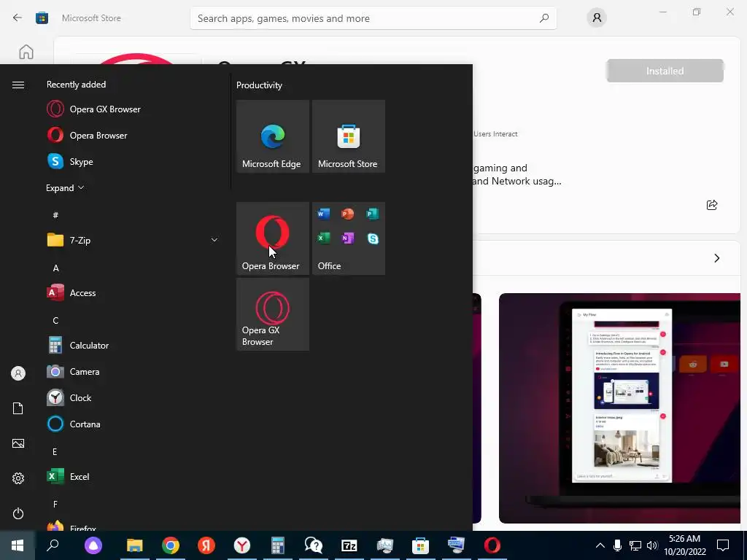Click the Opera Browser tile

point(273,238)
